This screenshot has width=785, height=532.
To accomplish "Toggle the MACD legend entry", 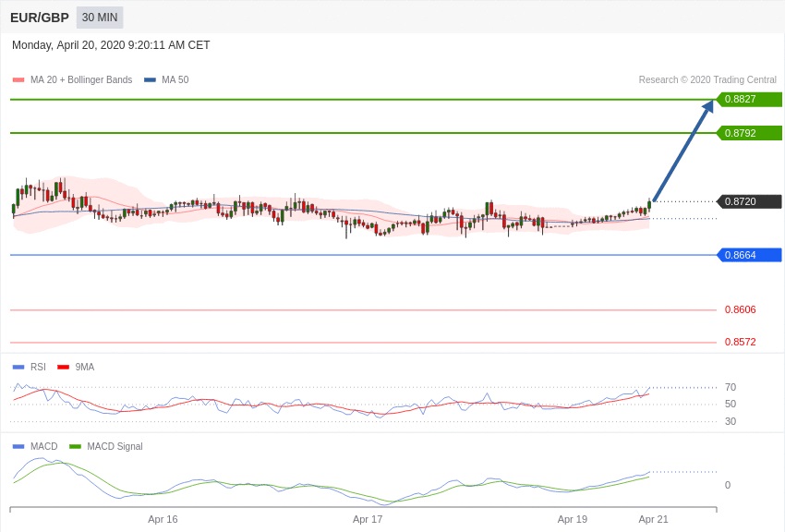I will point(35,446).
